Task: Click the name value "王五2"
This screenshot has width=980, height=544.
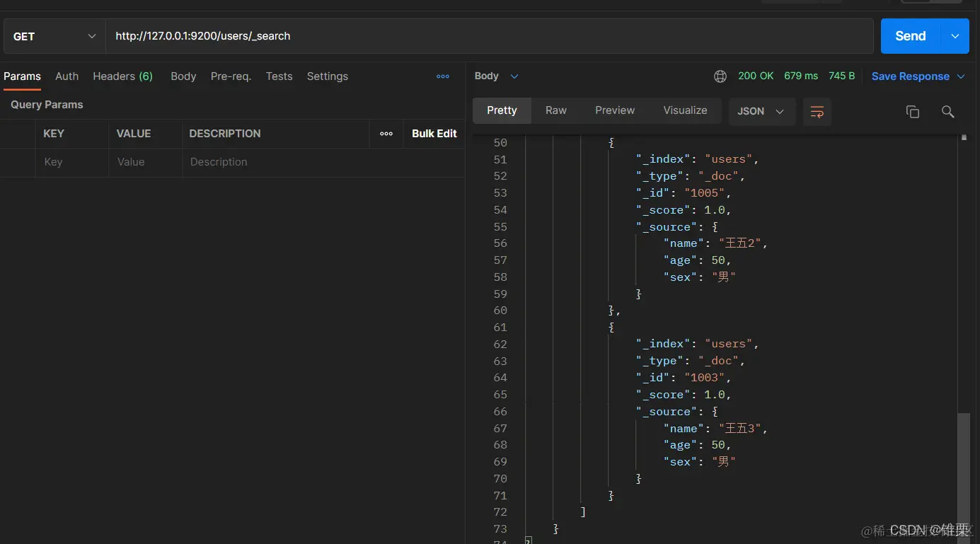Action: coord(739,243)
